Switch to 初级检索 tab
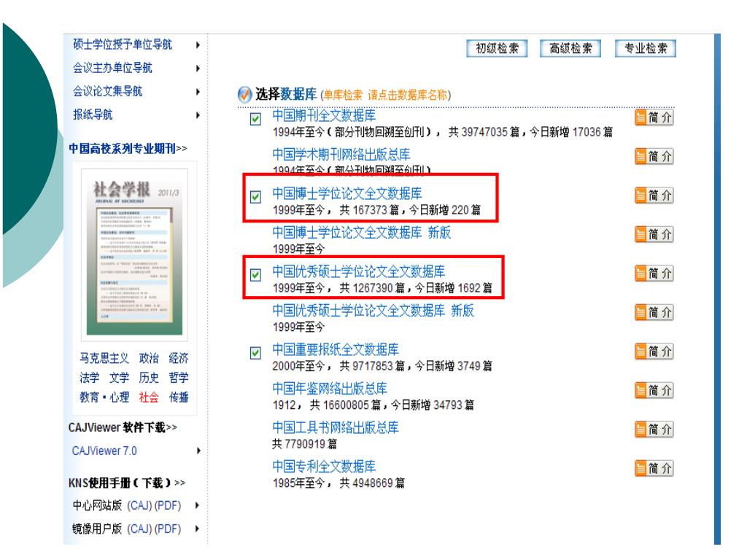 (x=497, y=48)
